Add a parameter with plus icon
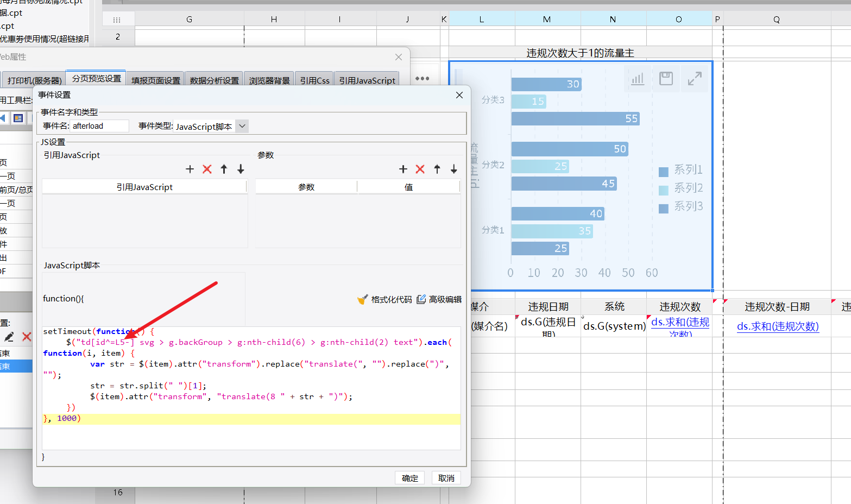The image size is (851, 504). 403,169
